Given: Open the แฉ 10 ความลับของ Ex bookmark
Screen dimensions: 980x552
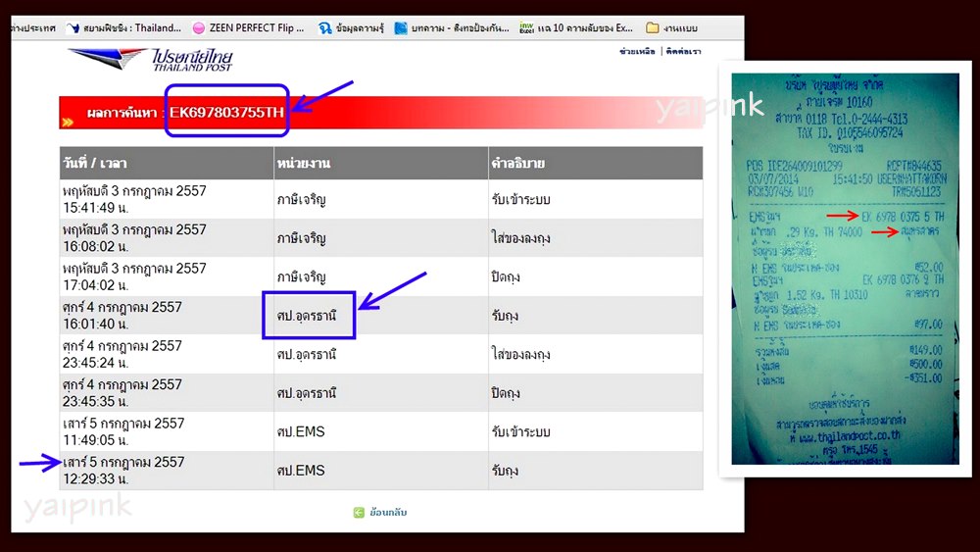Looking at the screenshot, I should 585,28.
